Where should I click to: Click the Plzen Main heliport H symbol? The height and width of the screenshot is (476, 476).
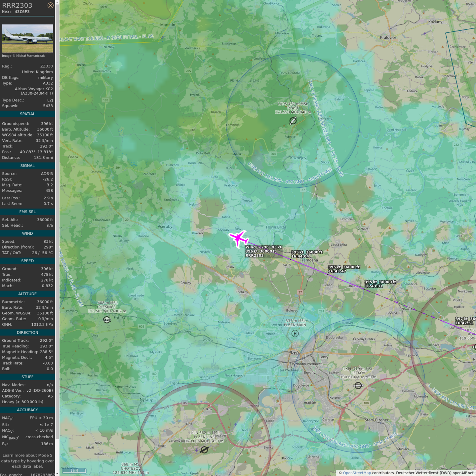click(x=295, y=334)
